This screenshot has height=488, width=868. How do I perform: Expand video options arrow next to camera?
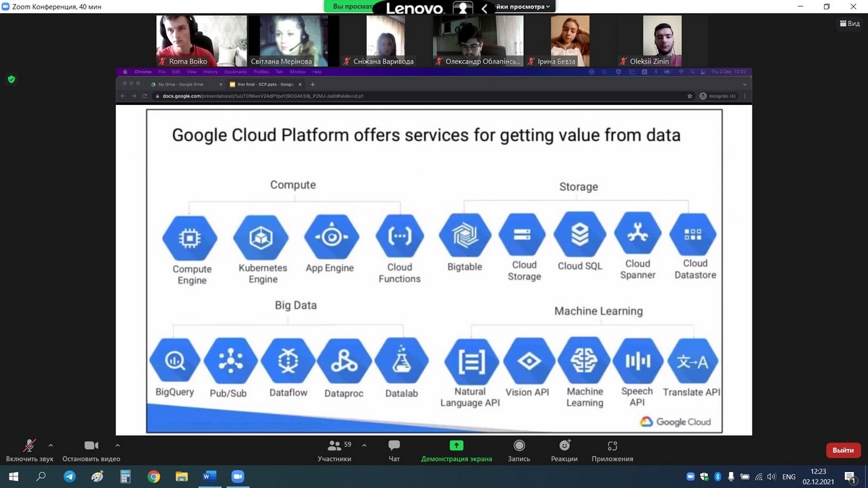(x=118, y=445)
